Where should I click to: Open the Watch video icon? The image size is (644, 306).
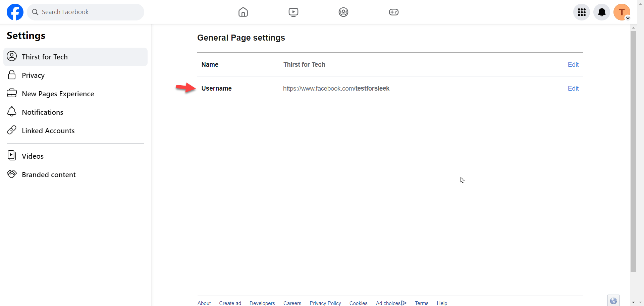tap(293, 12)
